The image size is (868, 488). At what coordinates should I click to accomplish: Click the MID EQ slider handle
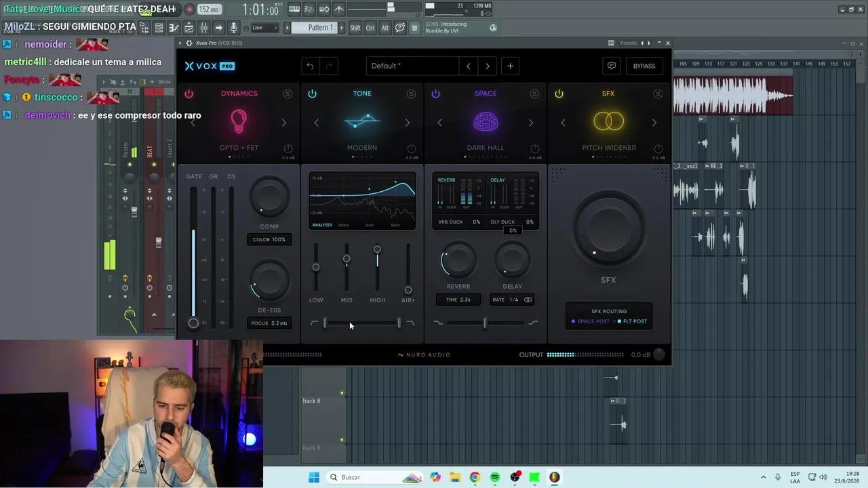coord(347,259)
